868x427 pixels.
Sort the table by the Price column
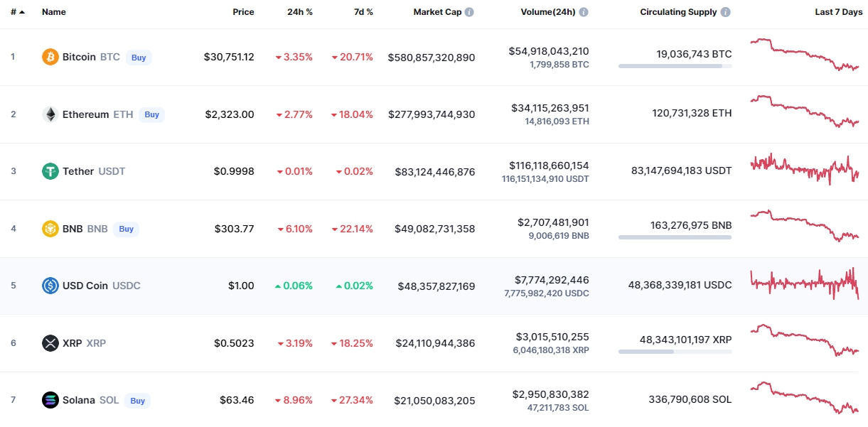point(243,12)
